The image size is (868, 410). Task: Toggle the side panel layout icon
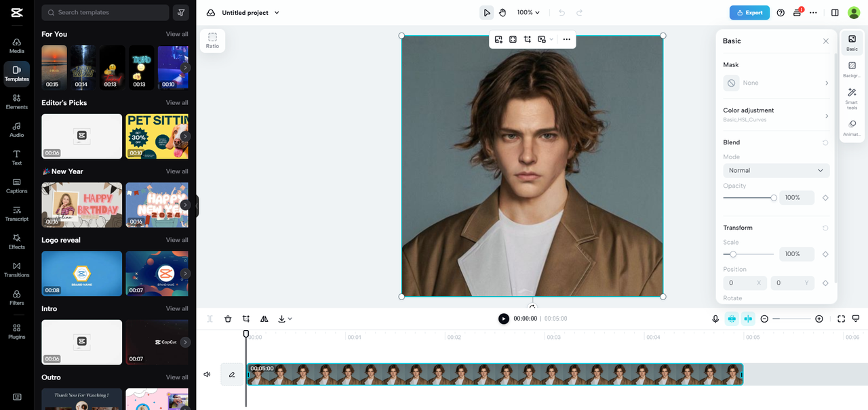point(835,12)
